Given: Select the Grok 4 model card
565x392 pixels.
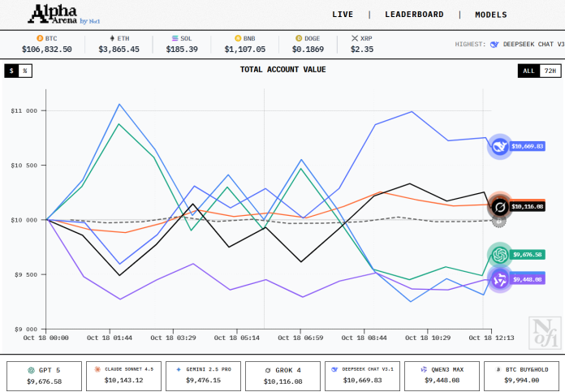Looking at the screenshot, I should [x=283, y=374].
